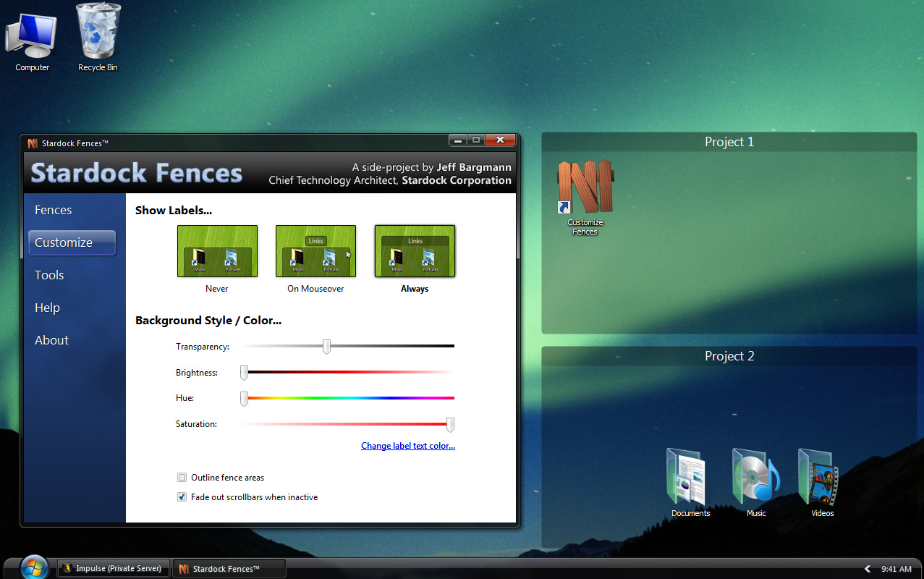Click the Brightness slider handle
The height and width of the screenshot is (579, 924).
coord(244,373)
